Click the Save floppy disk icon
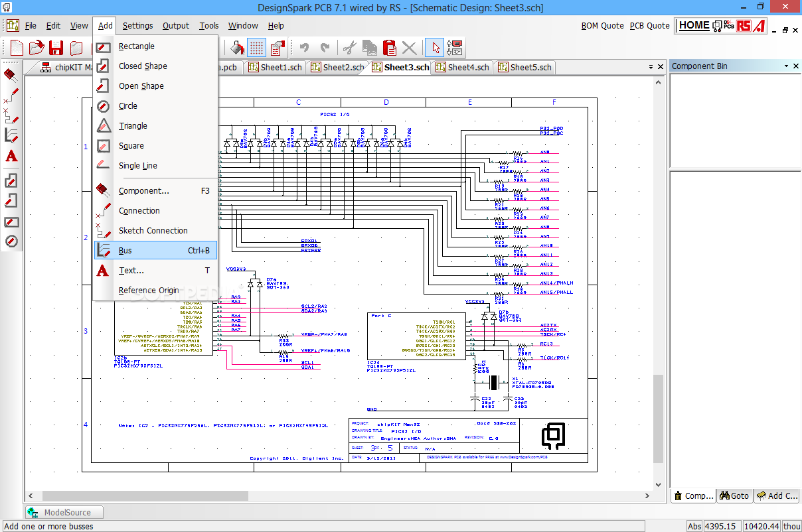This screenshot has width=802, height=532. 56,47
